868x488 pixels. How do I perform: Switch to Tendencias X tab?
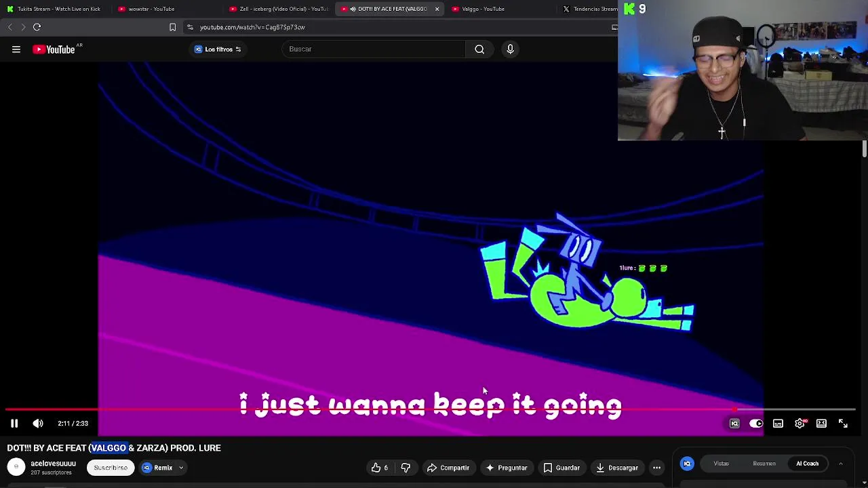tap(589, 9)
